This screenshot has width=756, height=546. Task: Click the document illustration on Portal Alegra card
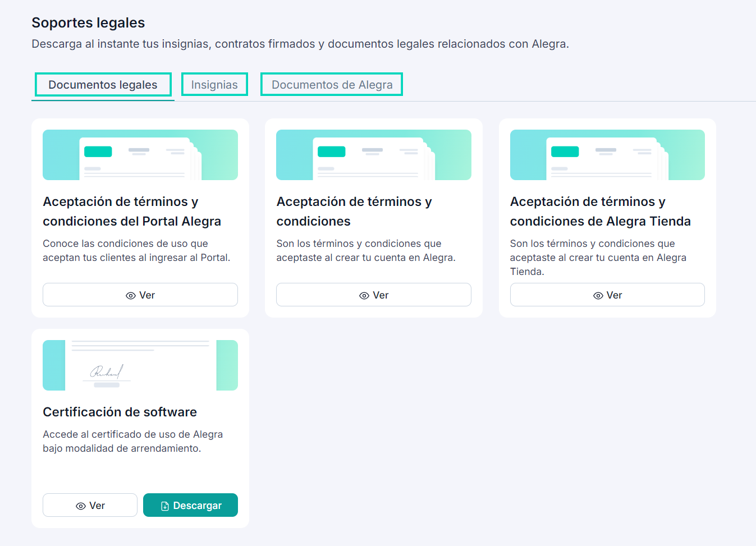tap(140, 155)
